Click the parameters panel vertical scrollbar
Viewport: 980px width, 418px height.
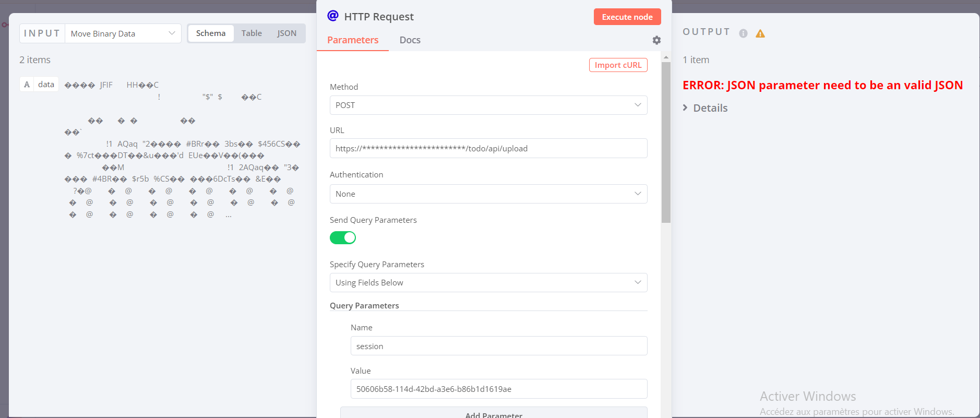666,142
